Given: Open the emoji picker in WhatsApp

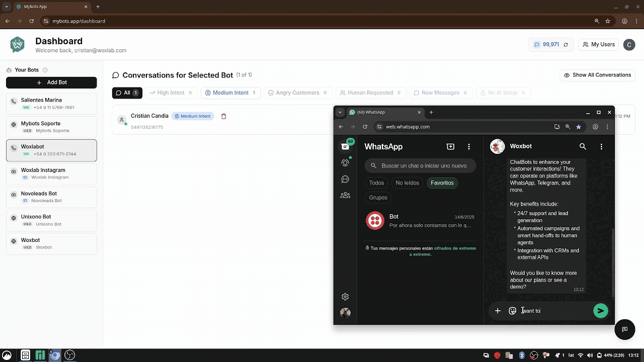Looking at the screenshot, I should coord(512,311).
